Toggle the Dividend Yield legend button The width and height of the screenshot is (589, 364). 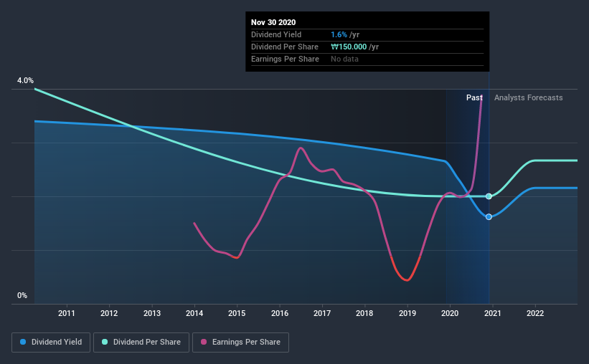click(x=51, y=343)
